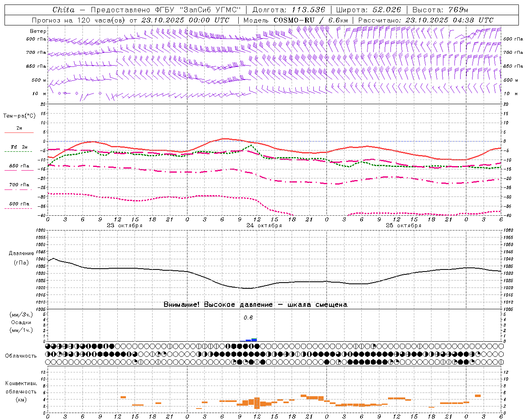
Task: Select the 'Модель COSMO-RU / 6.6км' model text
Action: click(296, 20)
